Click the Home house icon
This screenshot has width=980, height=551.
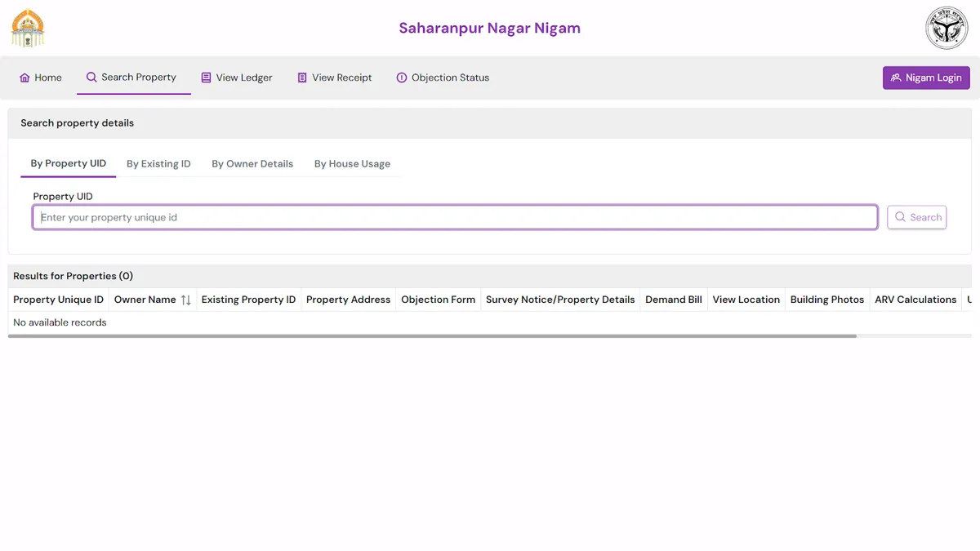point(24,78)
